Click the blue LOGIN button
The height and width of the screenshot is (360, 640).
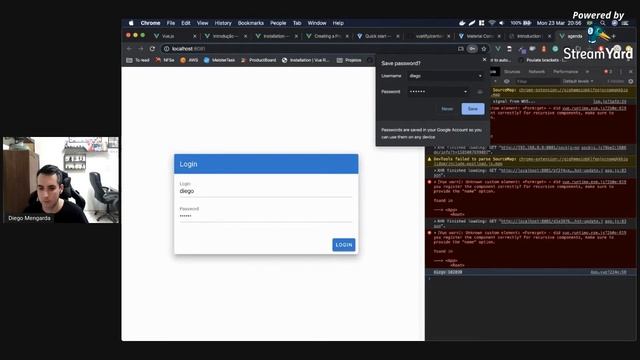click(344, 245)
